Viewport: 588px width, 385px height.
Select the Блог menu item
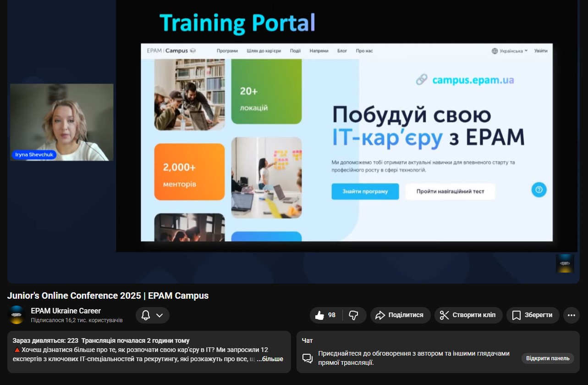(342, 51)
